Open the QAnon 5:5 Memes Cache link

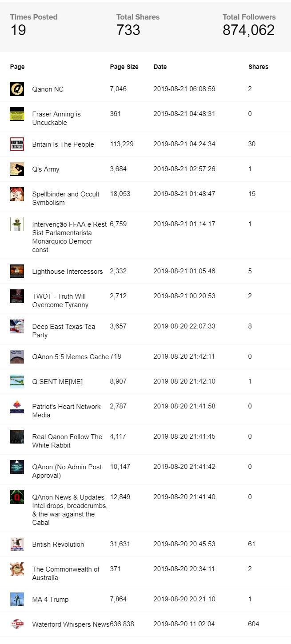(70, 356)
